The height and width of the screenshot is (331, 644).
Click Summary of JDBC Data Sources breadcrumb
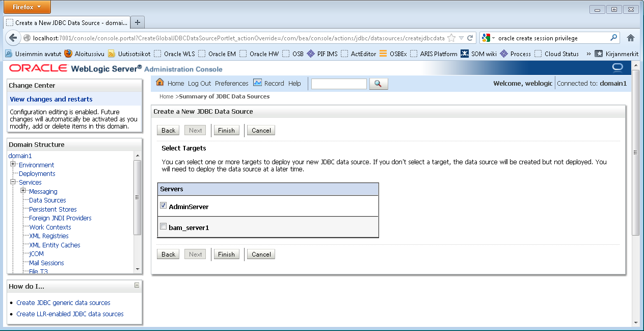click(224, 96)
